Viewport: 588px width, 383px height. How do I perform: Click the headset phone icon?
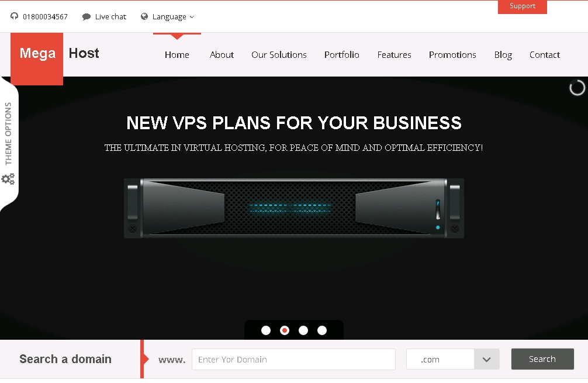click(x=14, y=16)
